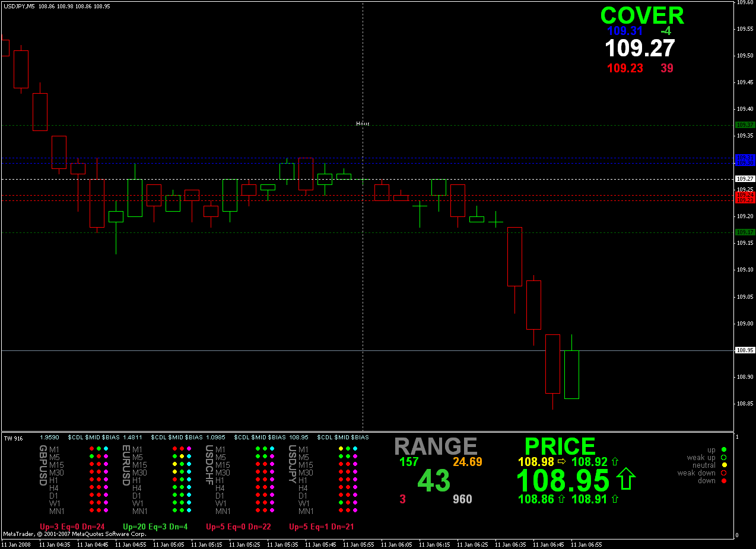Click the USDJPY,M5 chart title text
The height and width of the screenshot is (549, 756).
[x=19, y=6]
